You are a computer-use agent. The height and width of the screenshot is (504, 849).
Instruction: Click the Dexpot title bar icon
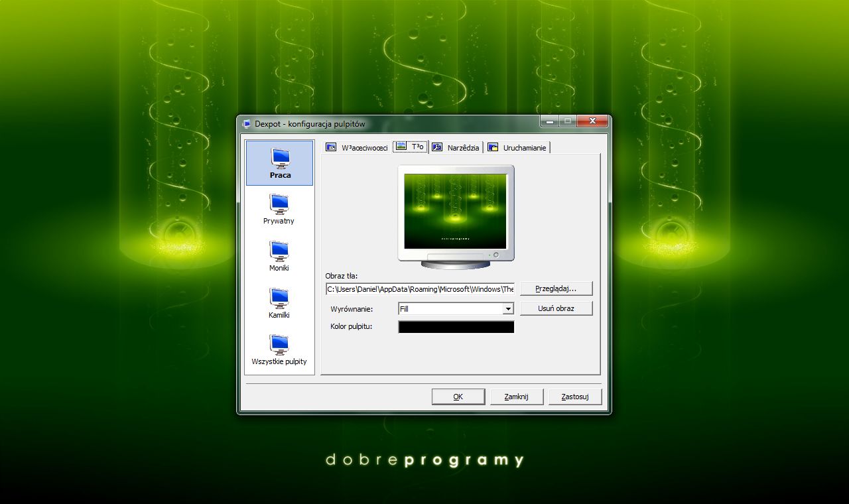tap(247, 123)
